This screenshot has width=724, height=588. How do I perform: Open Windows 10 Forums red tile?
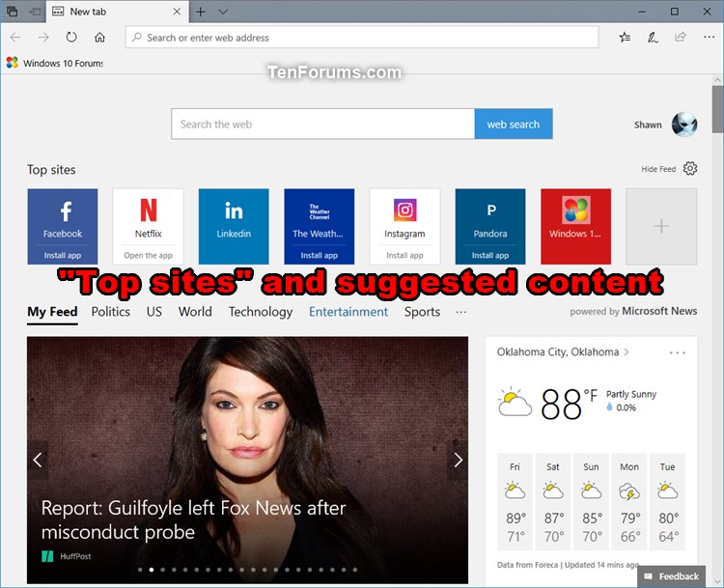575,226
